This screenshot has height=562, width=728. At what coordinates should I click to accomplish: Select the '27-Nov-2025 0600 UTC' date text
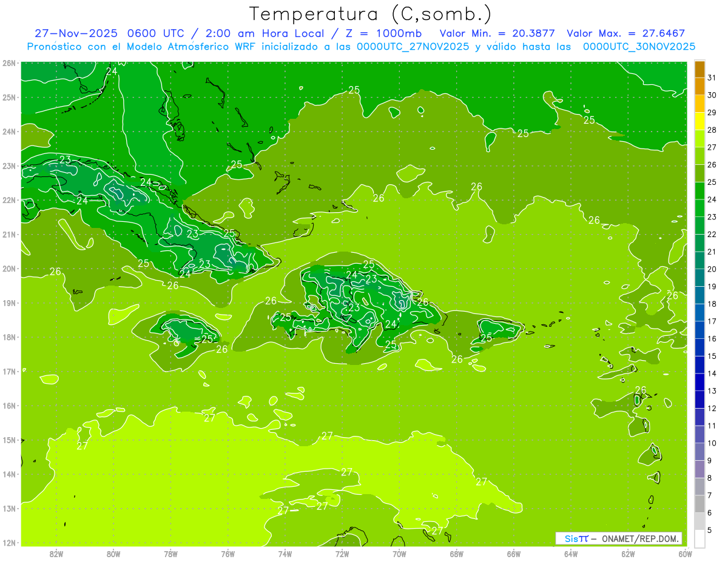(112, 33)
